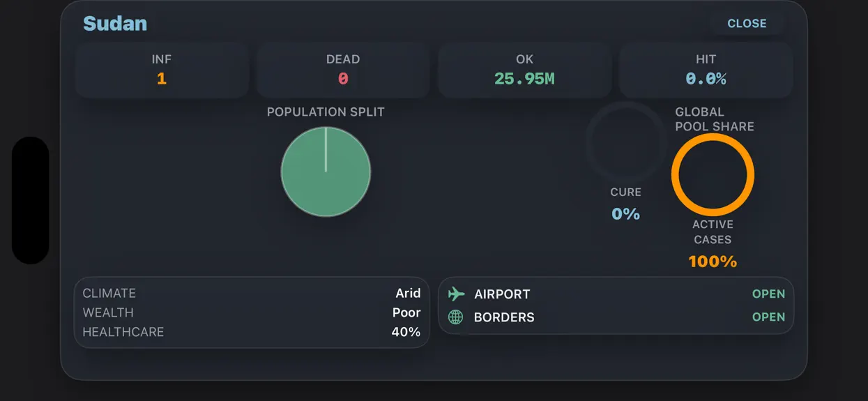Select the green population split pie chart
The height and width of the screenshot is (401, 868).
click(326, 172)
